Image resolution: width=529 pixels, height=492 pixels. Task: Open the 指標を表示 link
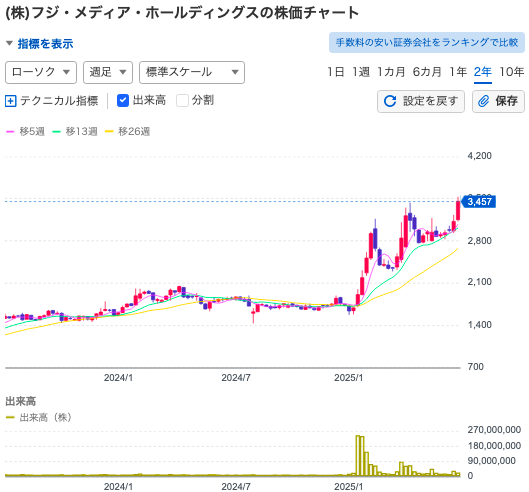(45, 44)
